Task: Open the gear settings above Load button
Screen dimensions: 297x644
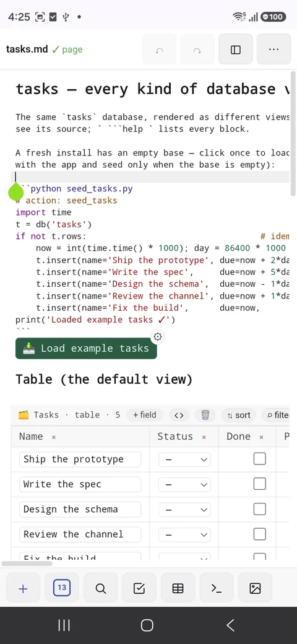Action: 158,337
